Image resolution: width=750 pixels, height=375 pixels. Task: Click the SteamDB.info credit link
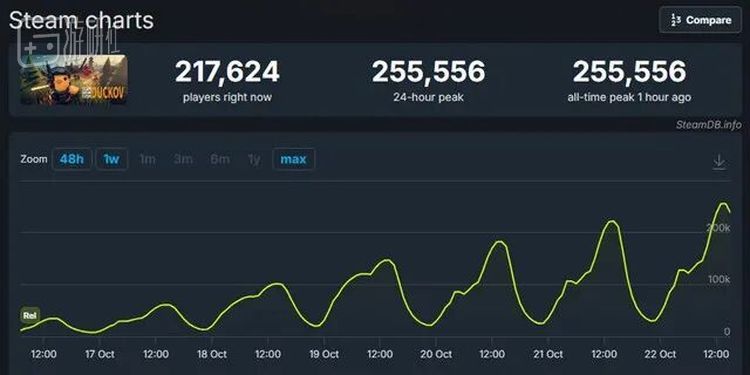coord(708,125)
